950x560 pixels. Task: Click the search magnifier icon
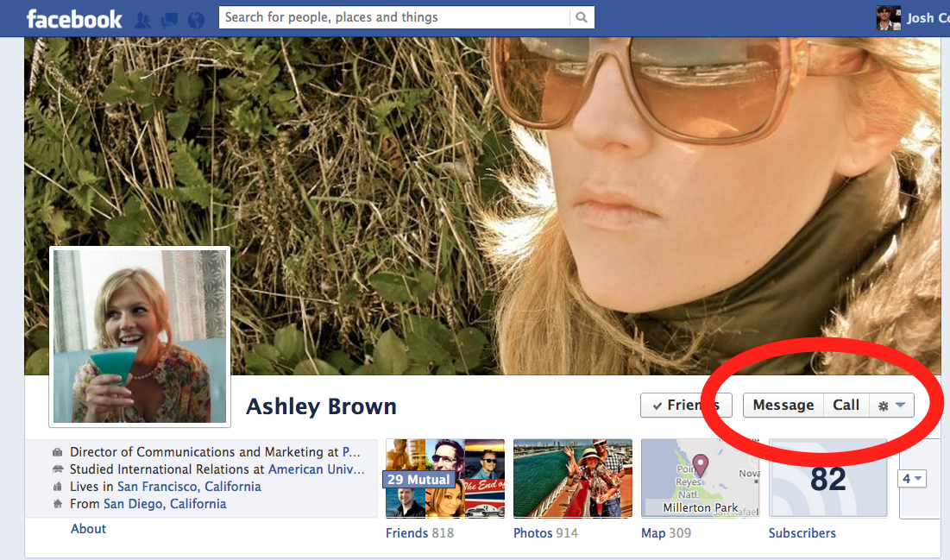pyautogui.click(x=582, y=17)
